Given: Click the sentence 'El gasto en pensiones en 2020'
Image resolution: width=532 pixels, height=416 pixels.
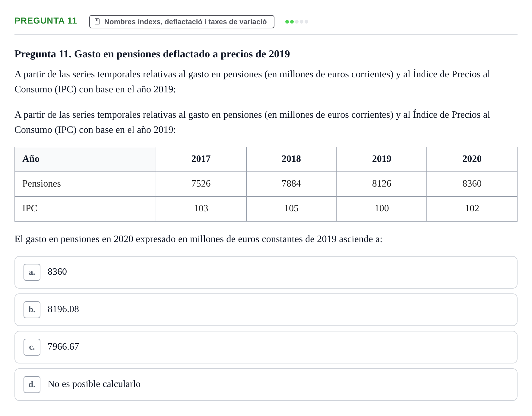Looking at the screenshot, I should coord(198,239).
